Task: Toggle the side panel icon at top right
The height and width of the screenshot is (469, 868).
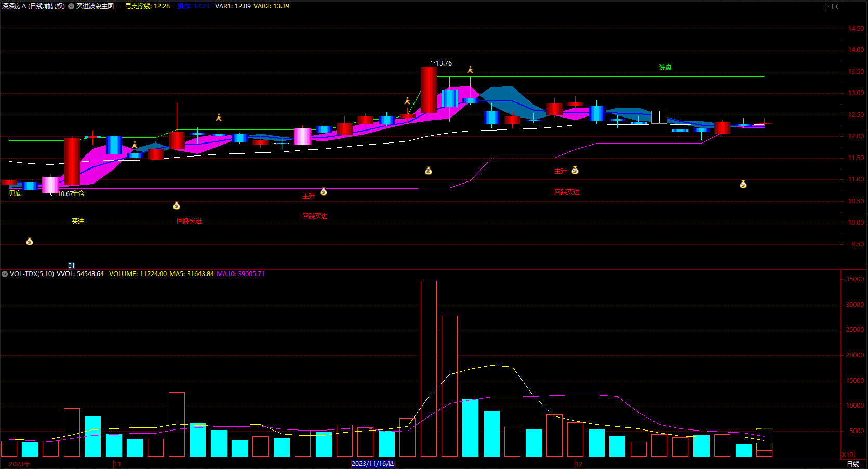Action: tap(835, 6)
